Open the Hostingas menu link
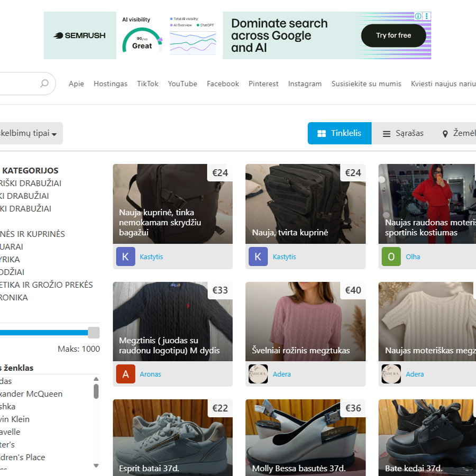The width and height of the screenshot is (476, 476). [111, 84]
